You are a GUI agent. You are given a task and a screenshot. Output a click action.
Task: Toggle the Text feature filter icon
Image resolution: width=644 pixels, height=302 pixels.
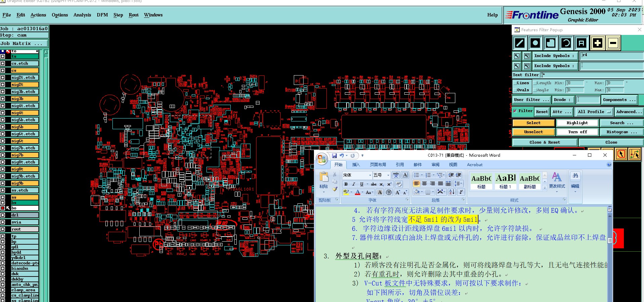click(582, 43)
